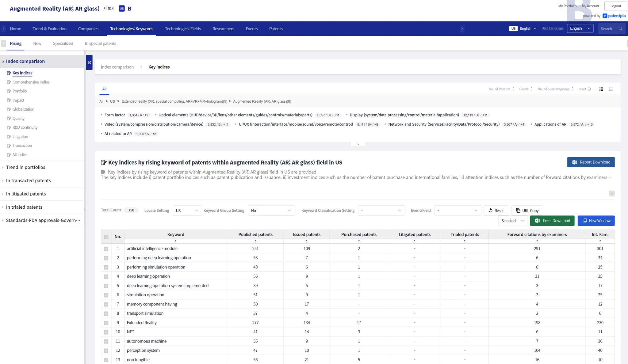Screen dimensions: 628x364
Task: Sort by Published patents column arrows
Action: [255, 241]
